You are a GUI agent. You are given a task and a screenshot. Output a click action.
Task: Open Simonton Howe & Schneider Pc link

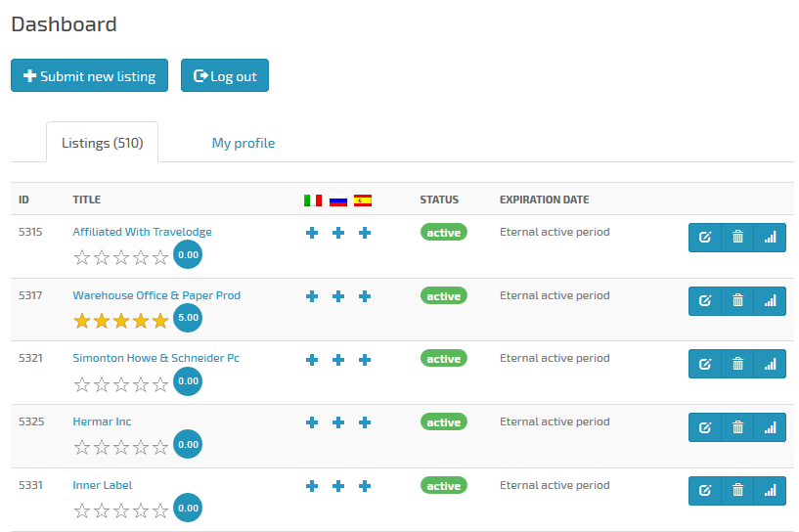[x=155, y=358]
